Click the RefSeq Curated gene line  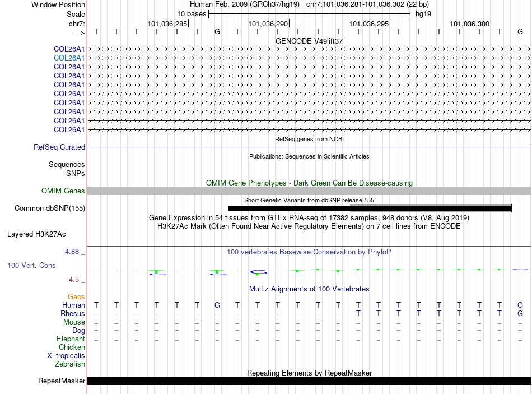(309, 147)
